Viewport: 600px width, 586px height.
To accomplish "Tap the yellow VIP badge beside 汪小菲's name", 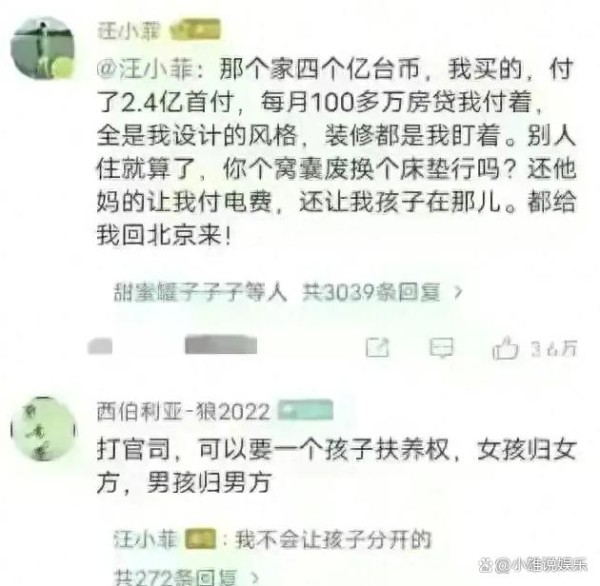I will [x=195, y=29].
